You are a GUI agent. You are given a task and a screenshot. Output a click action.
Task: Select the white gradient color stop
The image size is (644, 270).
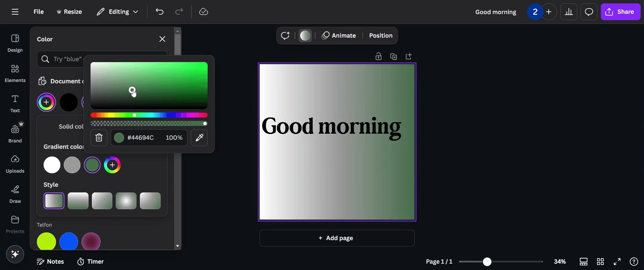[x=52, y=165]
